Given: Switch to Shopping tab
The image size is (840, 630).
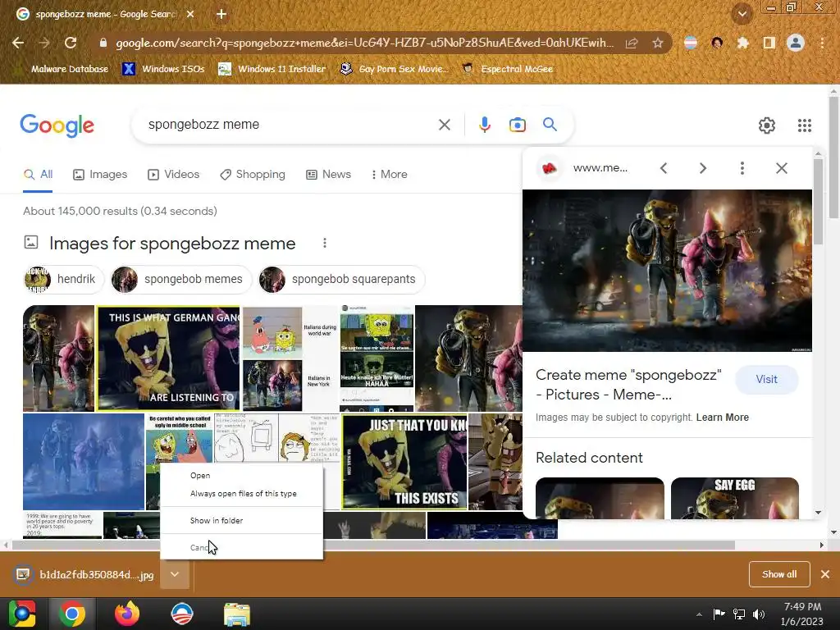Looking at the screenshot, I should 253,174.
